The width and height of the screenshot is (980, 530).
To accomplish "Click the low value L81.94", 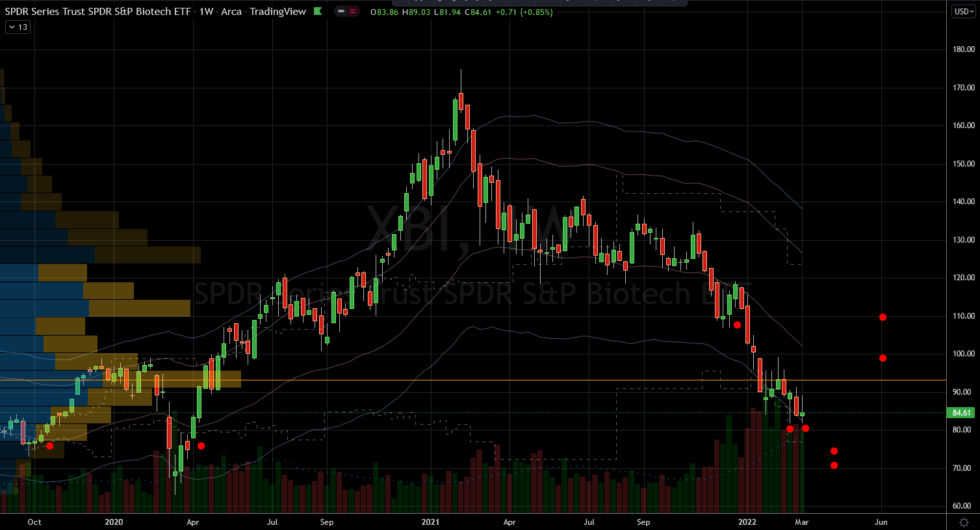I will tap(448, 12).
